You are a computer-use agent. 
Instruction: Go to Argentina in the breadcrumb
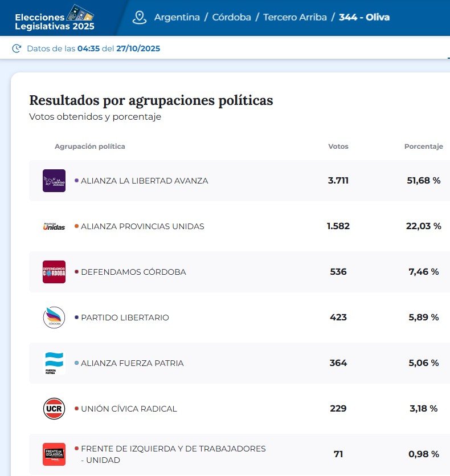coord(177,17)
